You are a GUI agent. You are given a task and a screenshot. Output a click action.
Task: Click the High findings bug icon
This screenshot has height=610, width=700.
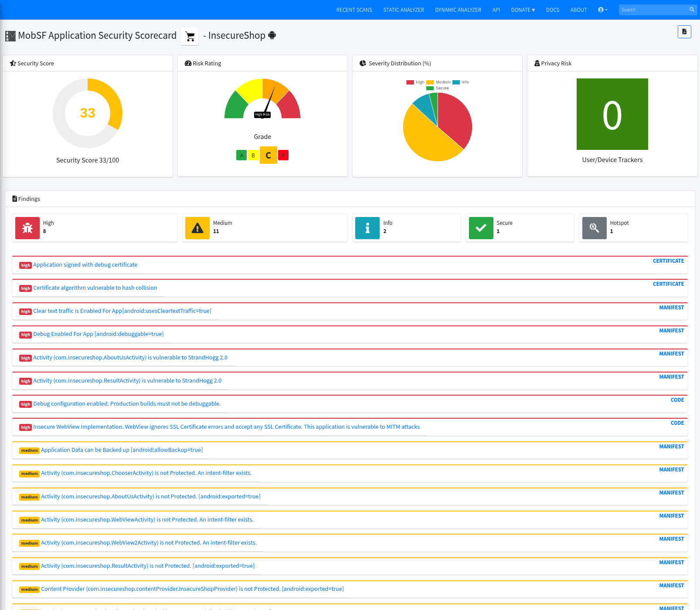tap(27, 228)
